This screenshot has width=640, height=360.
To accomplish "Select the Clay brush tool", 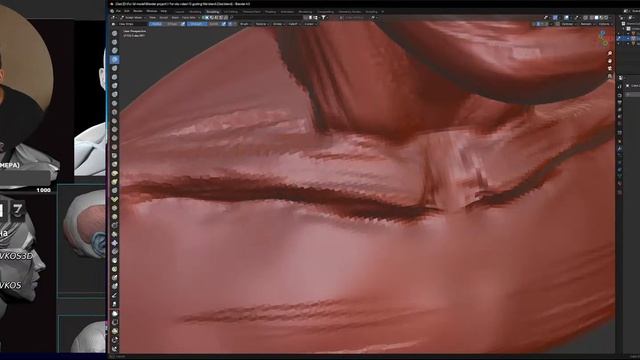I will 115,51.
